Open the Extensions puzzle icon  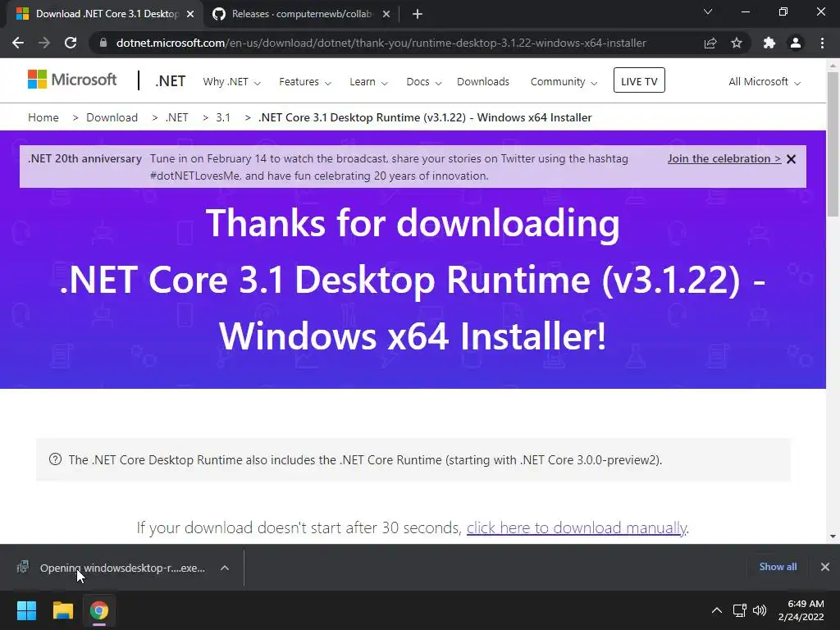point(769,43)
